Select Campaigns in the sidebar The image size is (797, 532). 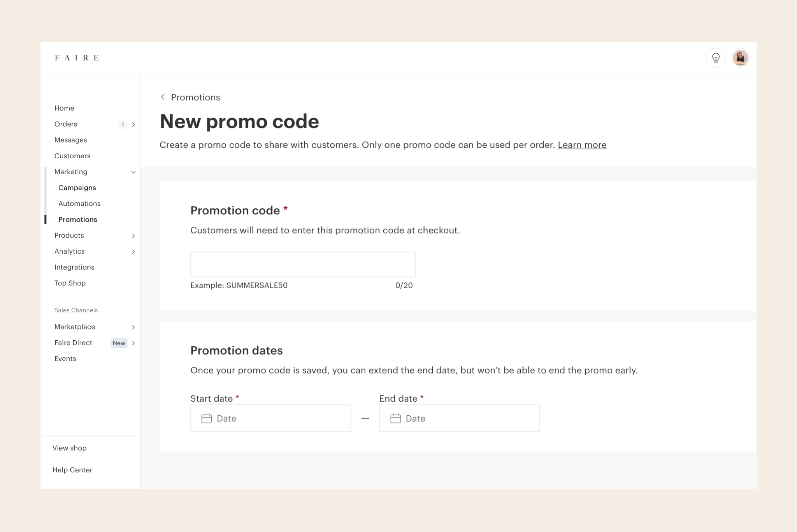(x=77, y=187)
